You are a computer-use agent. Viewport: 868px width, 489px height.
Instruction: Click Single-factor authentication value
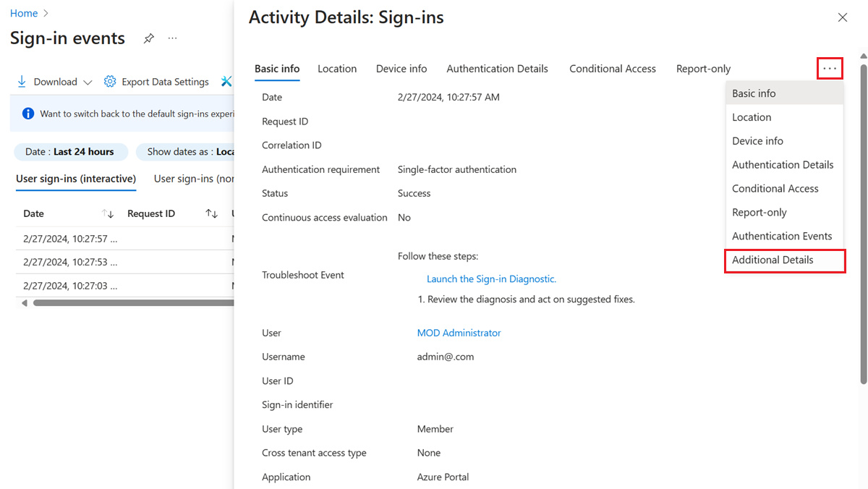pyautogui.click(x=457, y=169)
